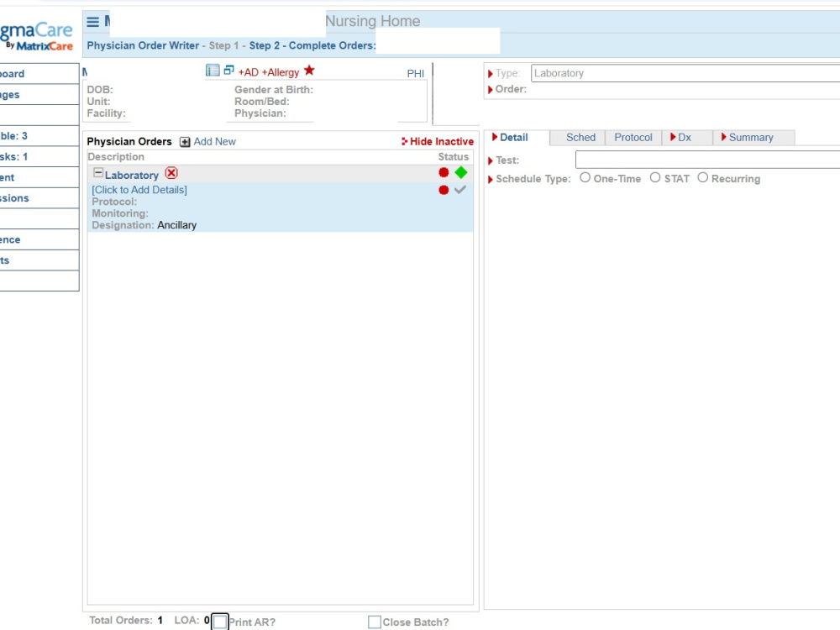Check the Close Batch? checkbox

tap(375, 622)
